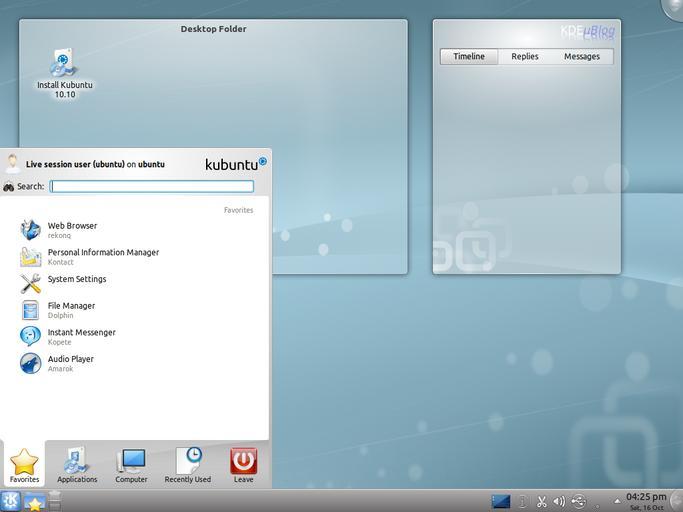Select the Leave tab in launcher
The height and width of the screenshot is (512, 683).
pos(243,466)
